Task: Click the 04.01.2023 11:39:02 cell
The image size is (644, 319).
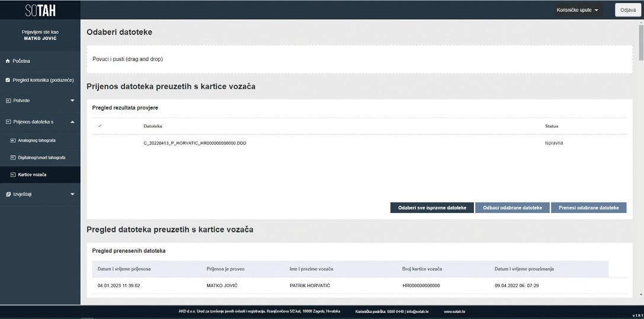Action: click(118, 286)
